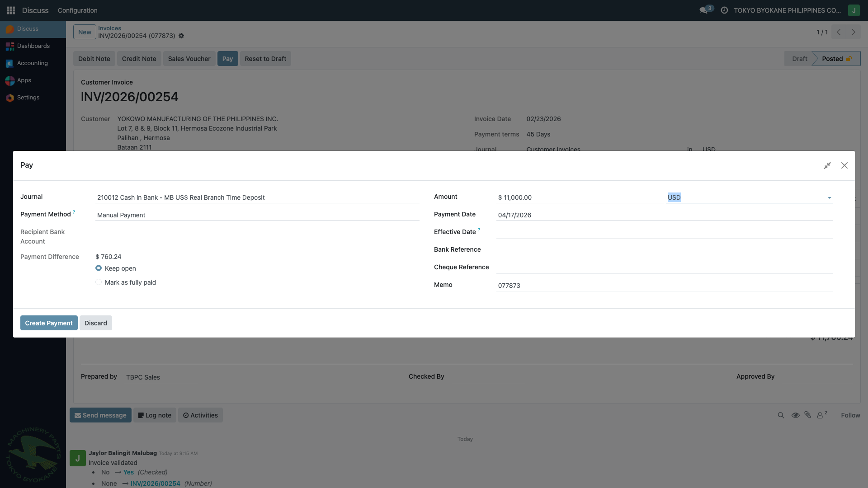The image size is (868, 488).
Task: Click the gear icon beside INV/2026/00254
Action: tap(181, 36)
